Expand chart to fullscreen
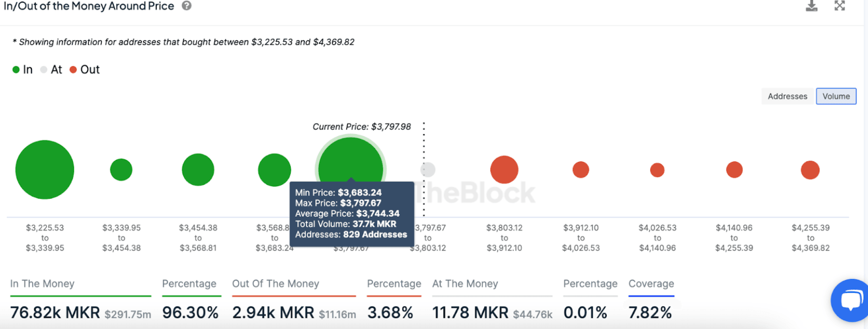 [x=840, y=6]
